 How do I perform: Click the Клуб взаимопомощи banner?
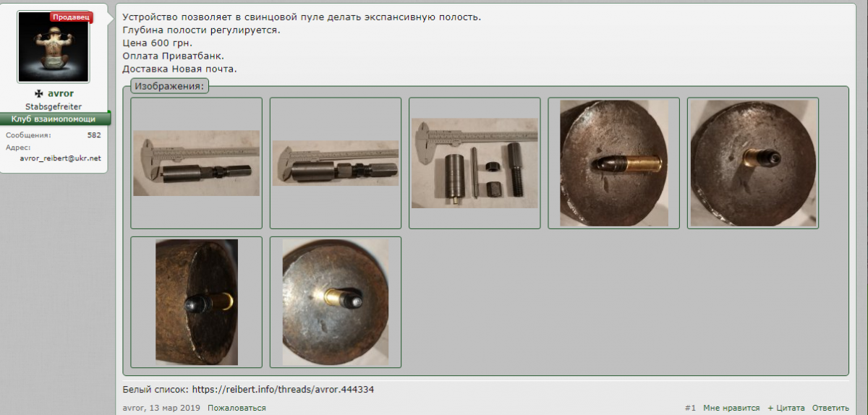[x=55, y=119]
